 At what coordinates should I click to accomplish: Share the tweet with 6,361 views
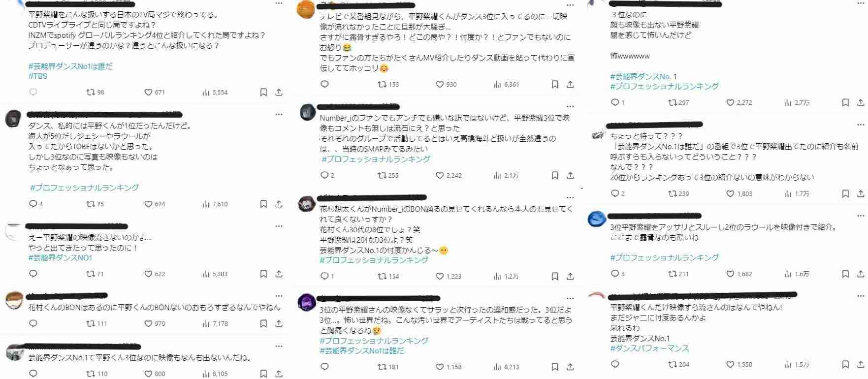[570, 85]
